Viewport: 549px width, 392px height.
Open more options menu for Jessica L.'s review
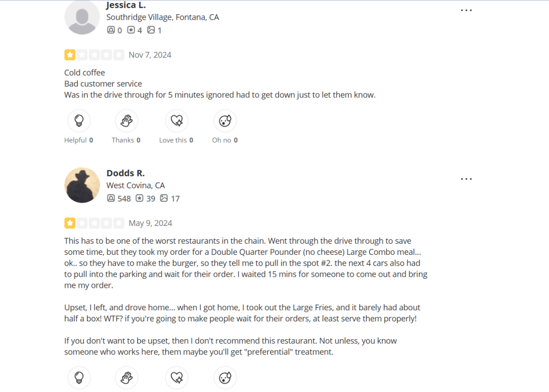466,10
